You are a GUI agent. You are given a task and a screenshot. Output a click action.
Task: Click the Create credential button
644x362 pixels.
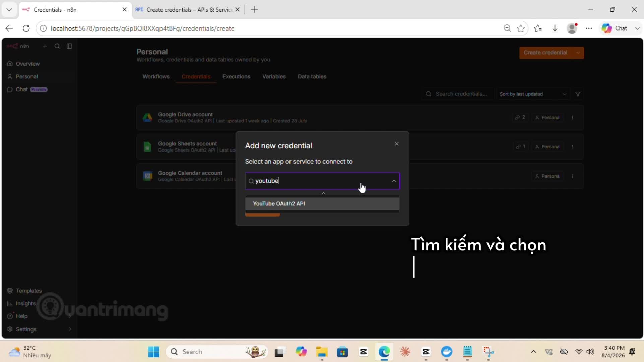pyautogui.click(x=545, y=53)
